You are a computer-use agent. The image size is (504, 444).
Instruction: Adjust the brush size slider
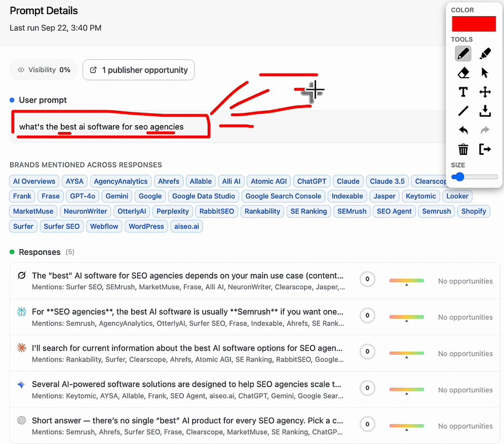(x=475, y=177)
